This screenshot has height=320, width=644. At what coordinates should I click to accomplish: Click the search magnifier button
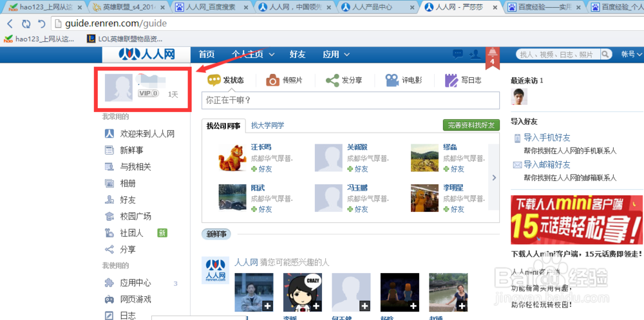click(x=605, y=54)
